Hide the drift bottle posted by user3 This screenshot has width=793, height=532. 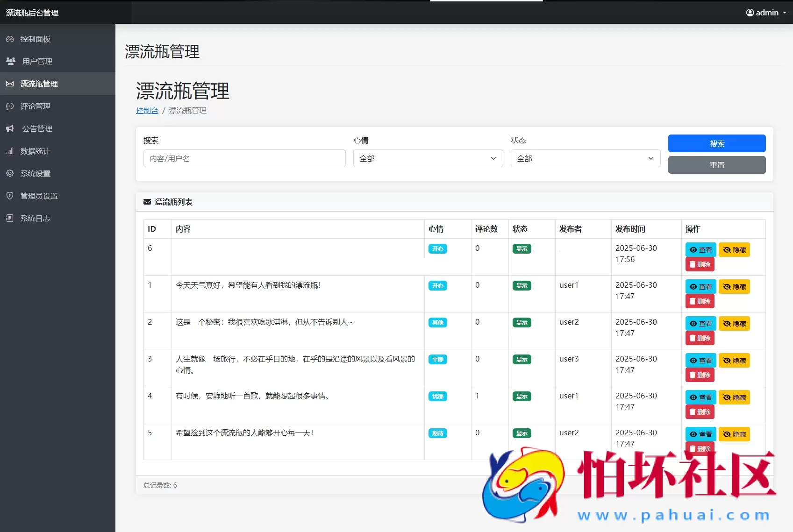(x=734, y=360)
